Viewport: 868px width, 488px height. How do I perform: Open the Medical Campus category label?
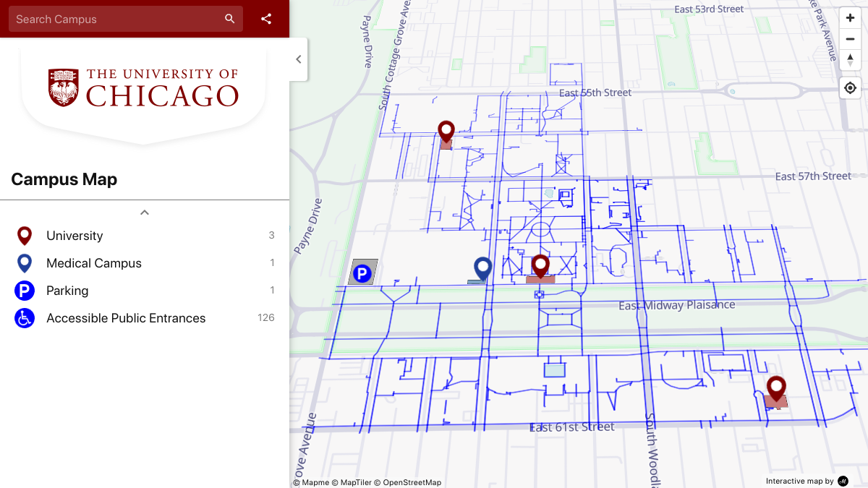[94, 263]
